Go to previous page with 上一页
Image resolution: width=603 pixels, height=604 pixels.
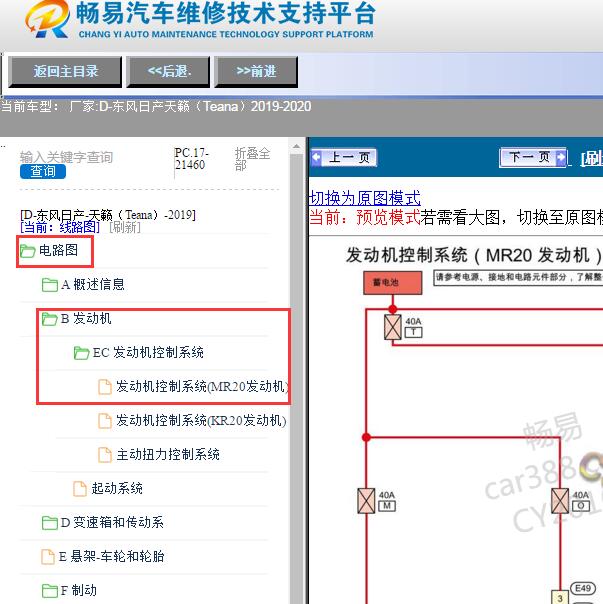pos(344,157)
